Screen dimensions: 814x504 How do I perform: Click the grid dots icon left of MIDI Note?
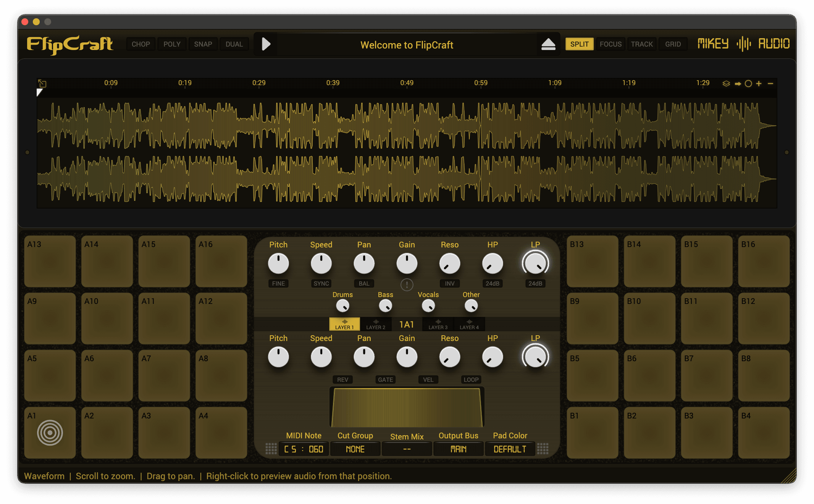[x=271, y=449]
